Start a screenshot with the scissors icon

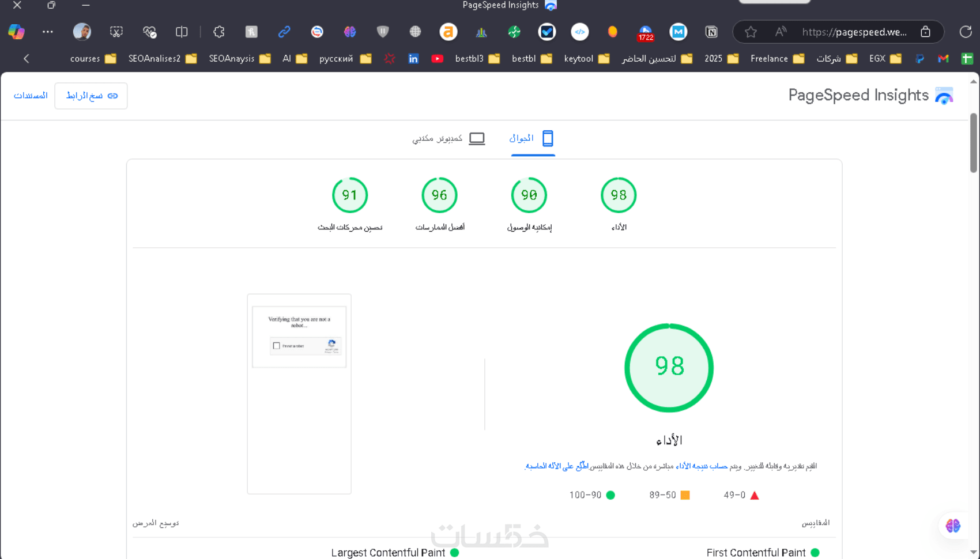[x=116, y=32]
